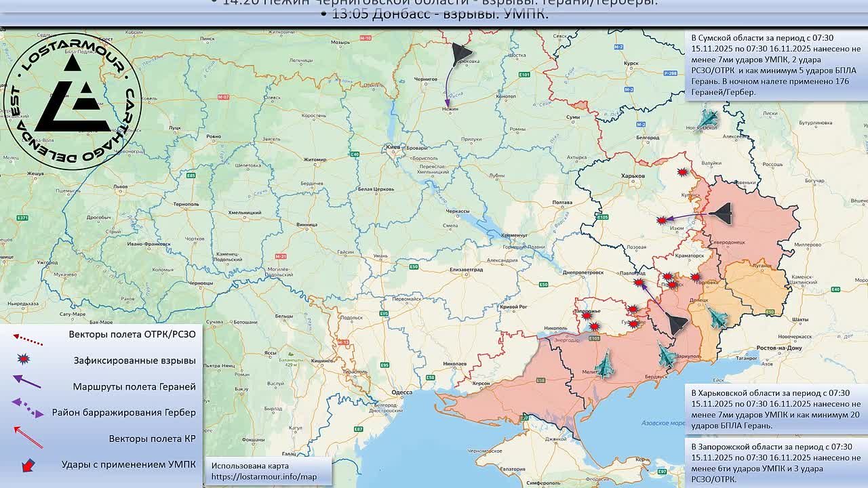Image resolution: width=868 pixels, height=488 pixels.
Task: Click the 'Маршруты полета Гераней' legend label
Action: (x=134, y=386)
